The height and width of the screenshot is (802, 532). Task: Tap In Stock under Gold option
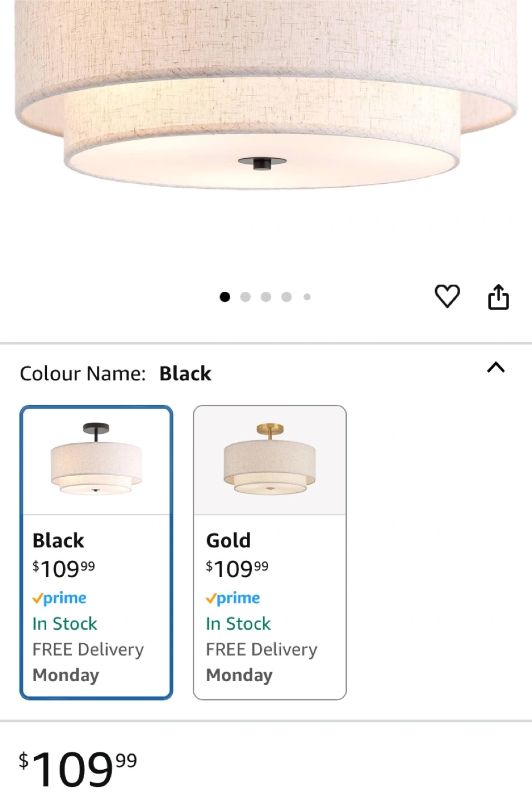(x=238, y=624)
